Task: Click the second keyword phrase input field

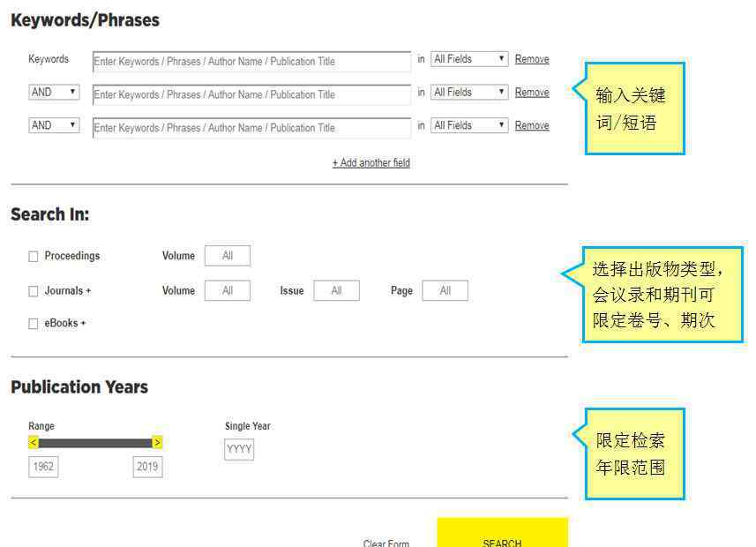Action: click(x=251, y=94)
